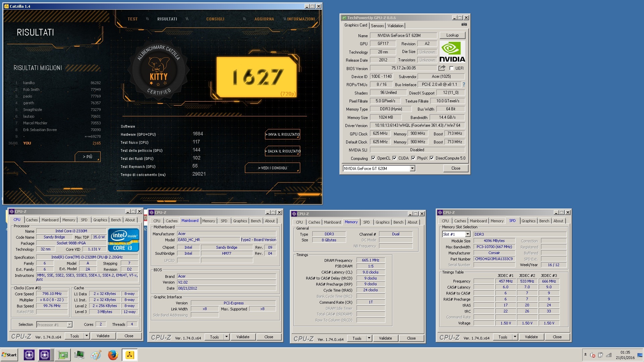The height and width of the screenshot is (362, 644).
Task: Click the Catzilla 1.4 title bar icon
Action: [x=6, y=6]
